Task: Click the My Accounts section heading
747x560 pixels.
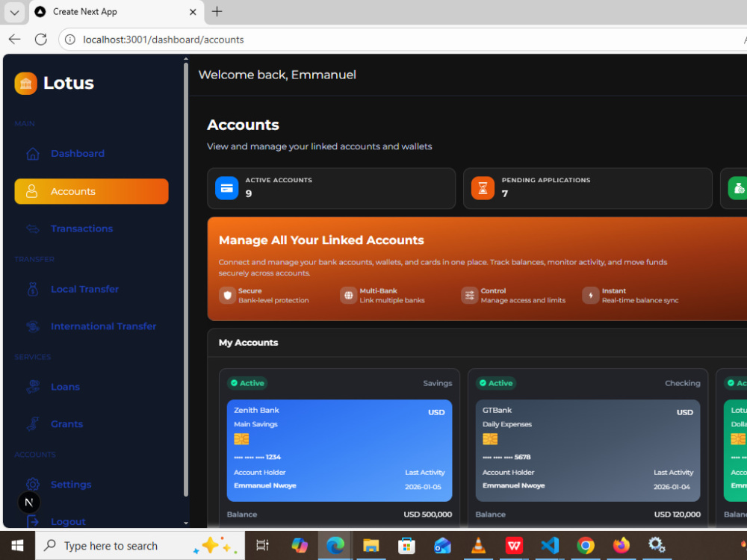Action: click(248, 343)
